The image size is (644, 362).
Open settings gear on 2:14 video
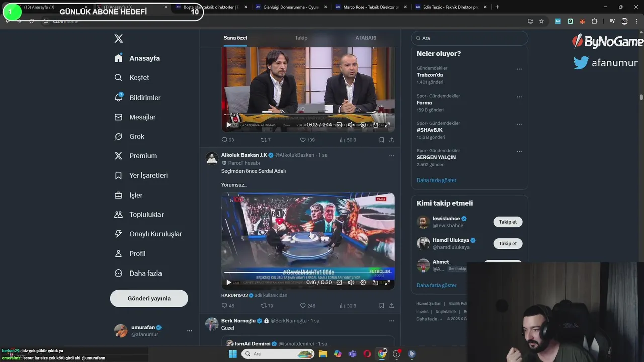pos(363,125)
